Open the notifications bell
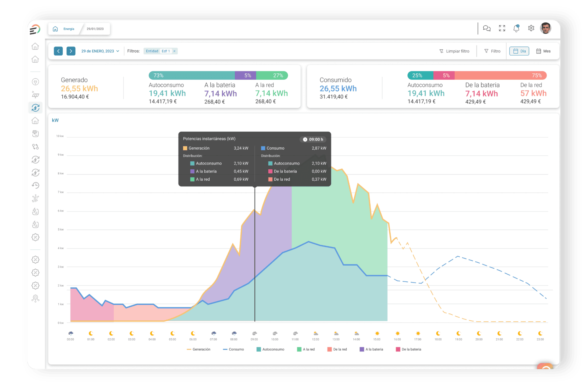 516,28
